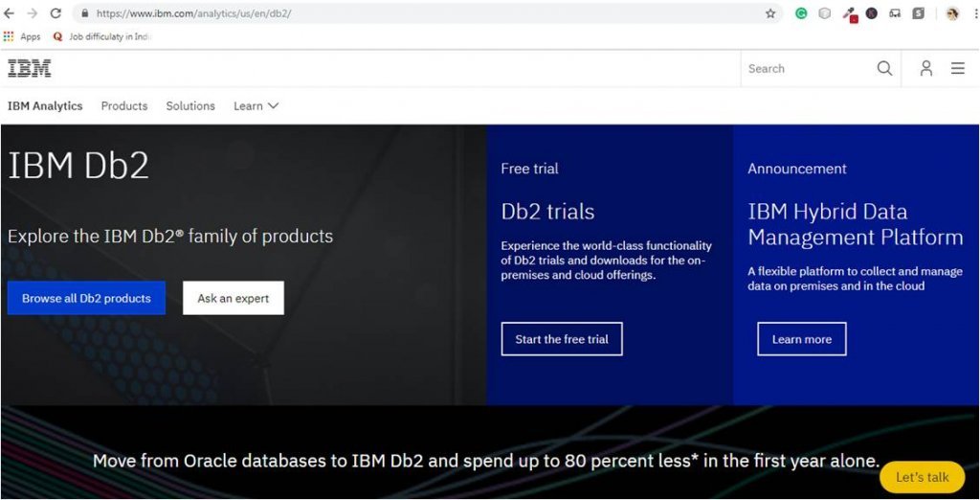Screen dimensions: 980x500
Task: Open the IBM hamburger menu
Action: click(x=957, y=69)
